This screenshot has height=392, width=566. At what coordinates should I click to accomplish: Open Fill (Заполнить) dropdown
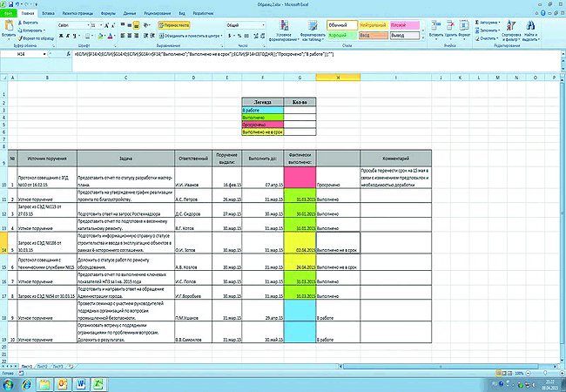(x=488, y=30)
